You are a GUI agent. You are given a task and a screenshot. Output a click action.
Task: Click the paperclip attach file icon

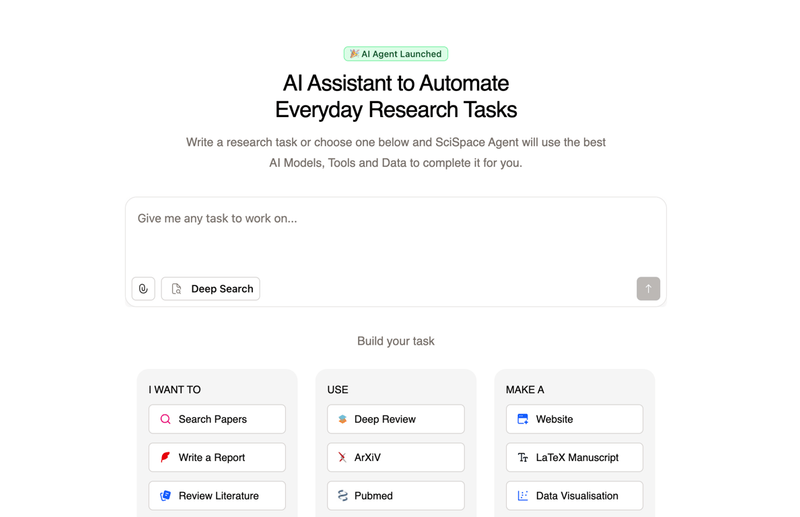143,289
